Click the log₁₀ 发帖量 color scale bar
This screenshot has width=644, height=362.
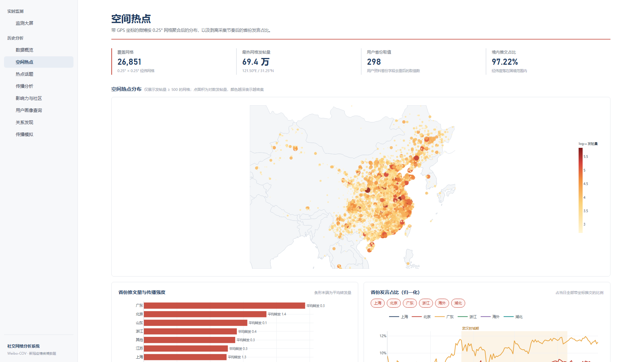tap(581, 190)
